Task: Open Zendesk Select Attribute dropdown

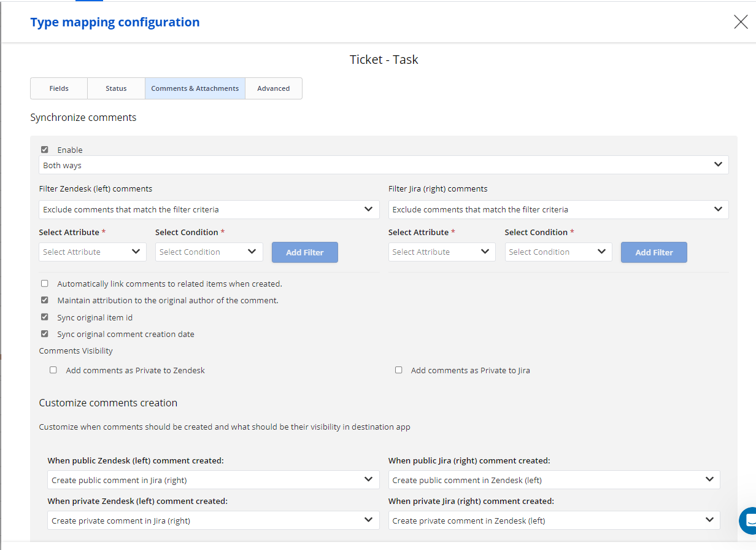Action: pyautogui.click(x=93, y=252)
